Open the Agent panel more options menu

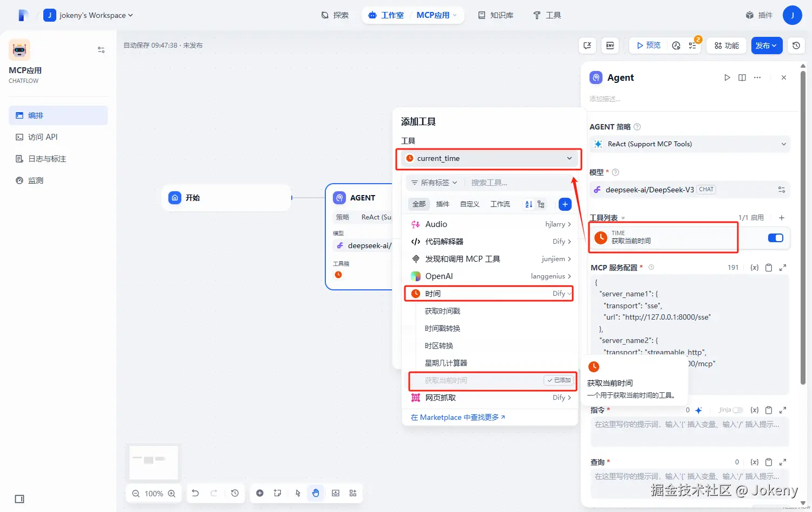pyautogui.click(x=757, y=77)
